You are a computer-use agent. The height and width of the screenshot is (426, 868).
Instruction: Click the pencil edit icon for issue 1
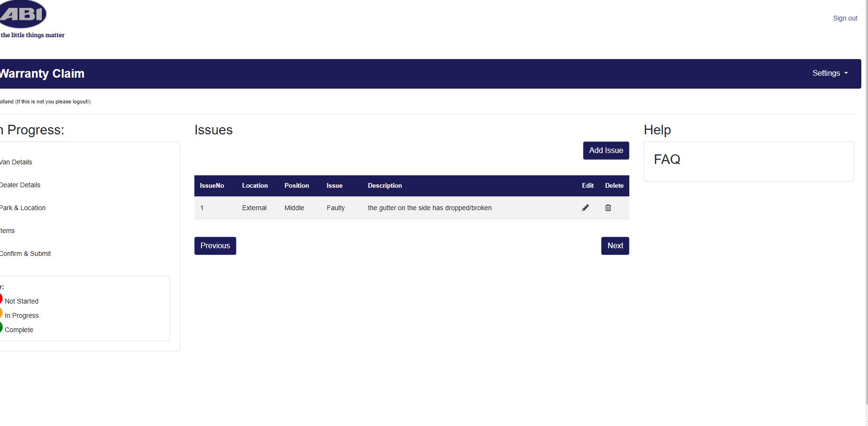tap(585, 208)
